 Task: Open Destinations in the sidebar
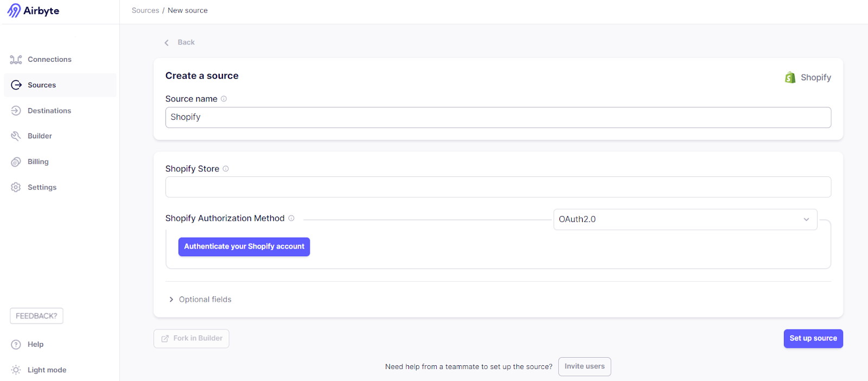[49, 111]
